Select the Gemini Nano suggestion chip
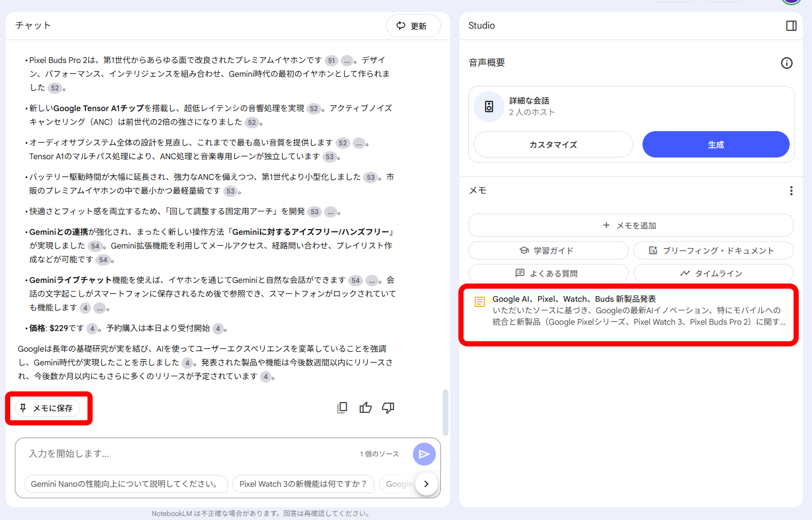The image size is (812, 520). click(125, 484)
